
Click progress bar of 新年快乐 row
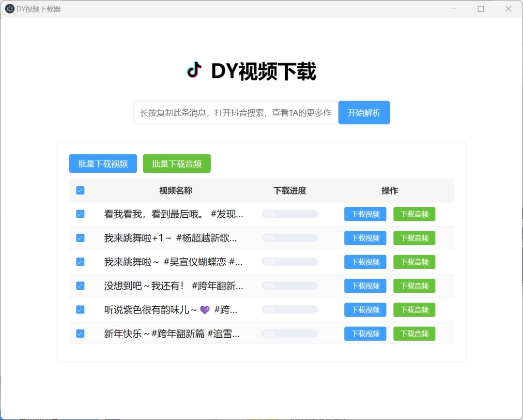click(x=290, y=334)
